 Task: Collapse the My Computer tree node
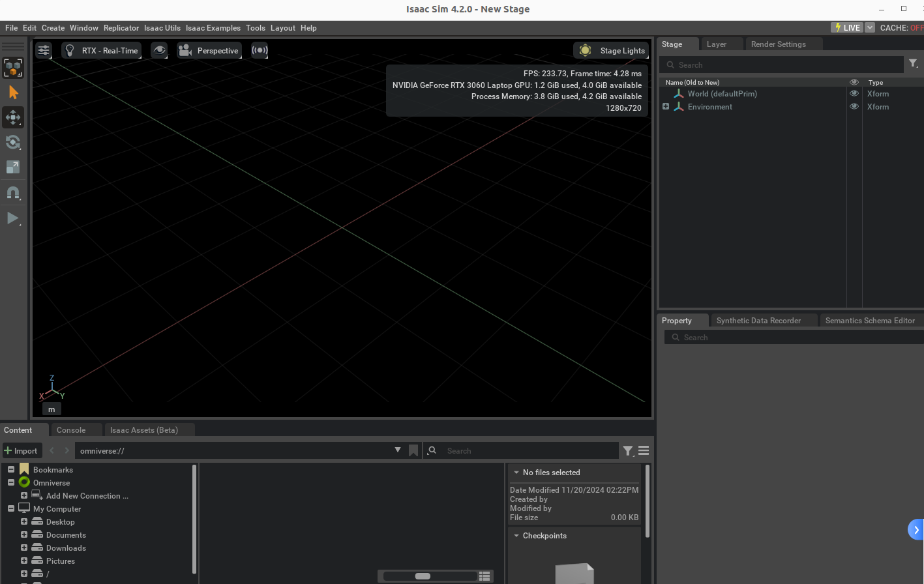11,508
